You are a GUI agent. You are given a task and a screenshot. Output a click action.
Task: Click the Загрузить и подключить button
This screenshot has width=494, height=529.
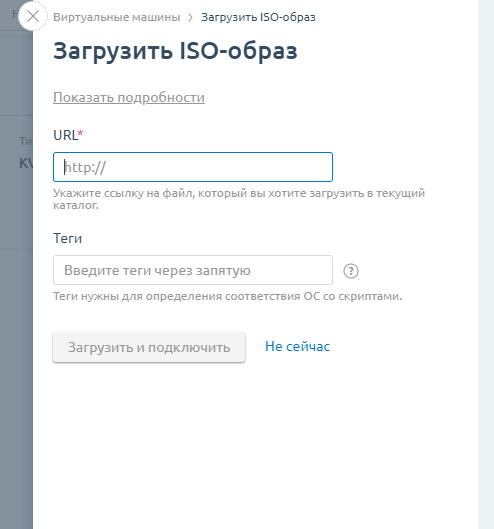tap(149, 347)
